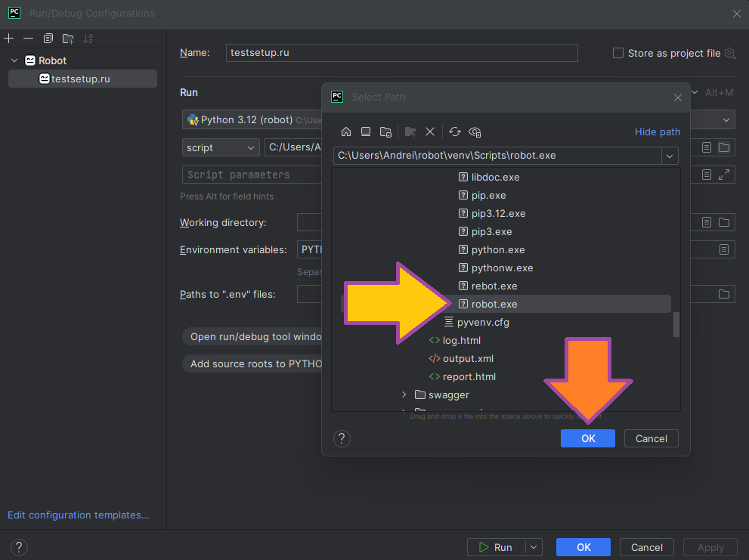Select pip3.12.exe in the file tree
The image size is (749, 560).
pyautogui.click(x=498, y=214)
